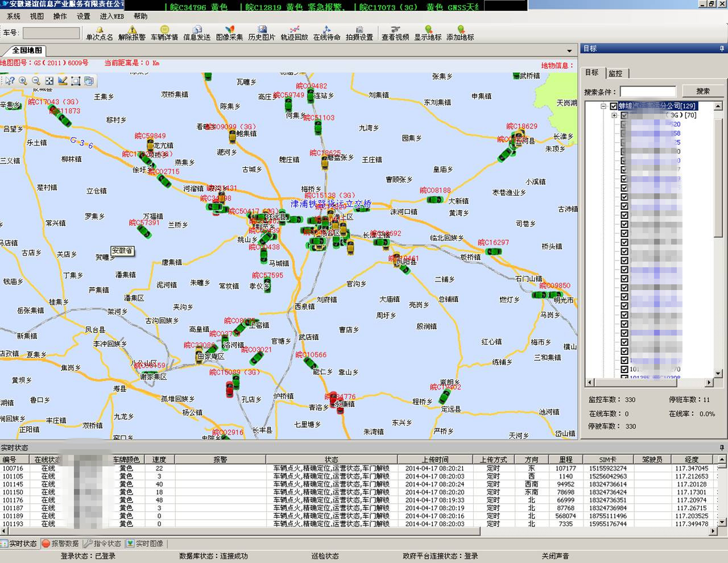Open the 操作 menu
This screenshot has height=563, width=728.
coord(60,16)
